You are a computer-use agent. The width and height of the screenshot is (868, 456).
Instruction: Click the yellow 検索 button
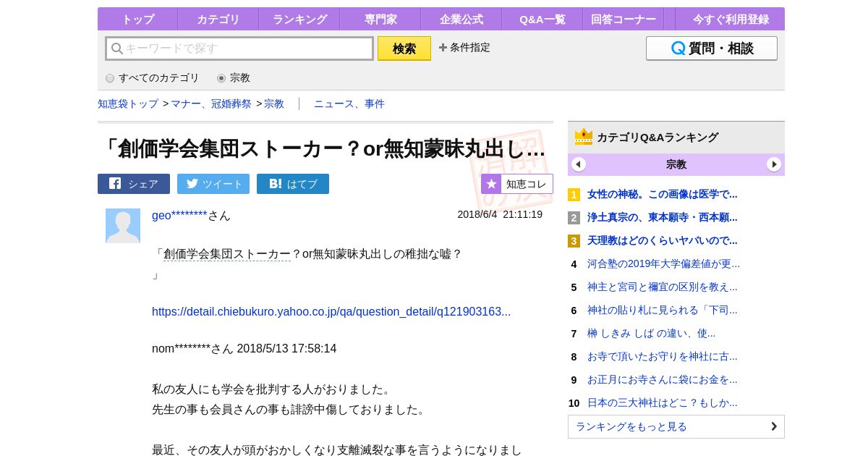point(404,48)
